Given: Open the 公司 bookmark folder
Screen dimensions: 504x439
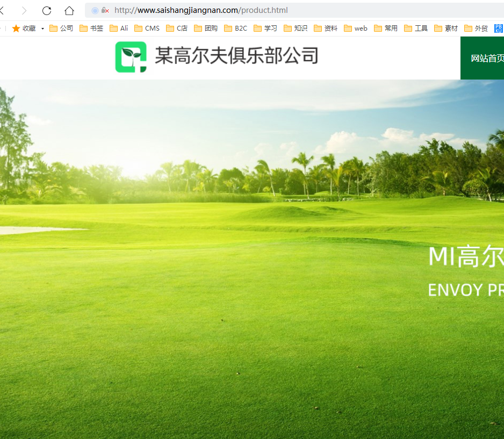Looking at the screenshot, I should tap(61, 28).
